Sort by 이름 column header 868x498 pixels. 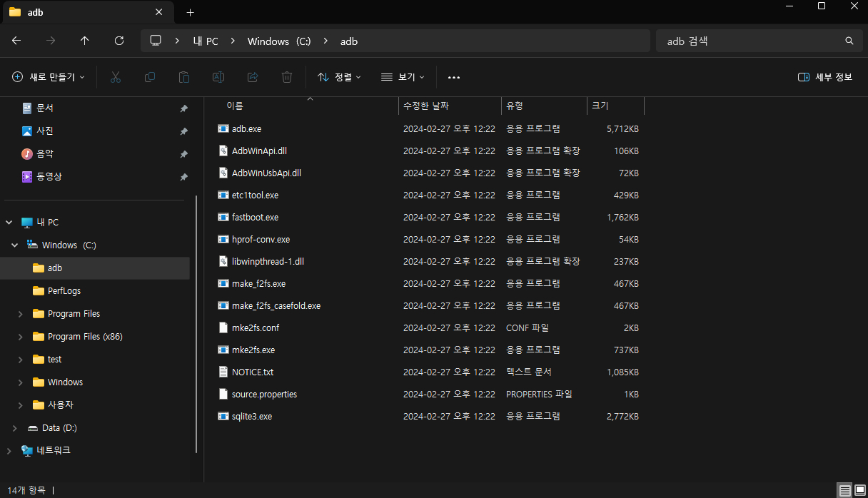point(235,106)
